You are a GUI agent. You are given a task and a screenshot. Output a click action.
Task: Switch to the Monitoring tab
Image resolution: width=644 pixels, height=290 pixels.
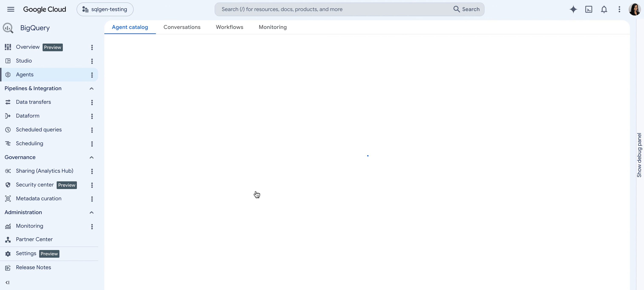tap(273, 27)
